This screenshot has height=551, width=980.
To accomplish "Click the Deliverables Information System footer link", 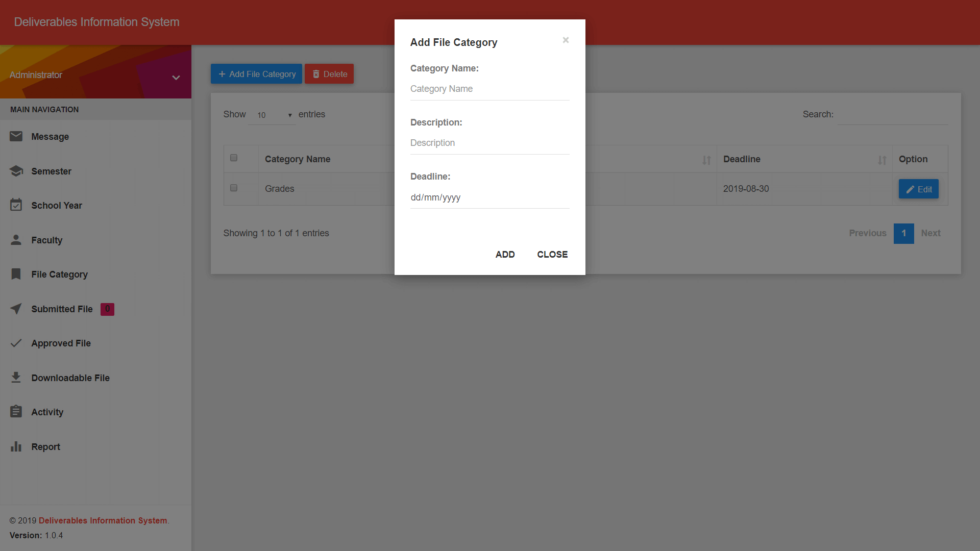I will 103,520.
